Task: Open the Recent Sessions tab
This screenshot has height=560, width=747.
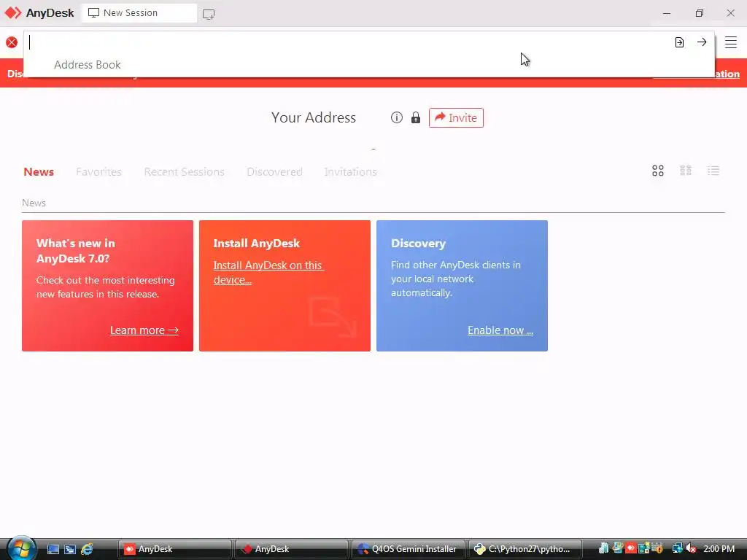Action: [184, 172]
